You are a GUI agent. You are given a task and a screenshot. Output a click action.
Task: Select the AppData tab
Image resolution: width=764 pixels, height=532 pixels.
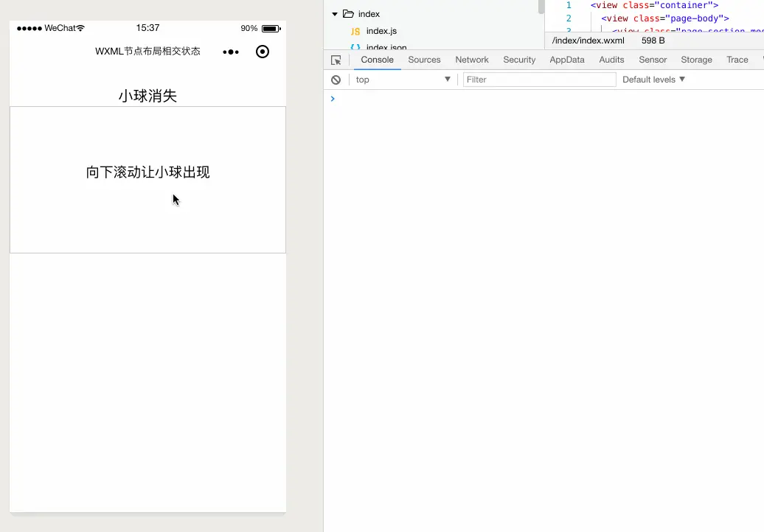click(566, 60)
